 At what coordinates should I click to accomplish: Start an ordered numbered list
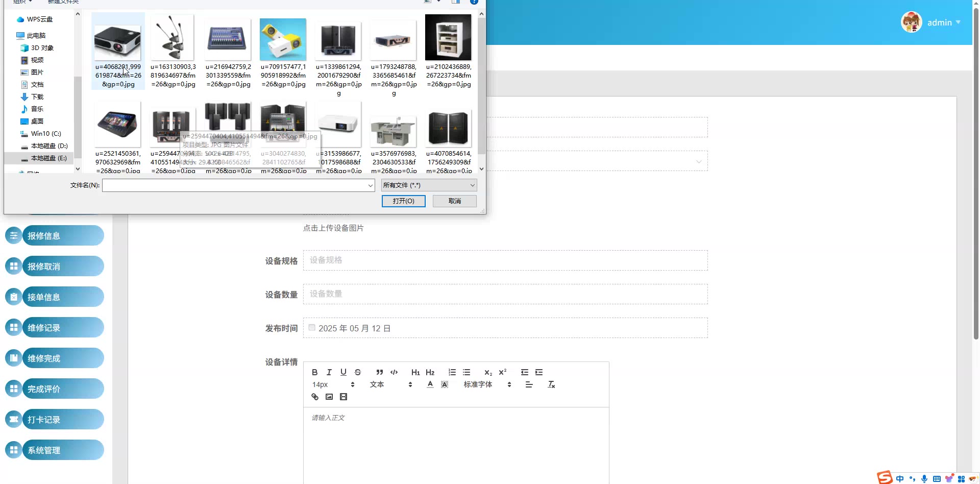pos(452,372)
